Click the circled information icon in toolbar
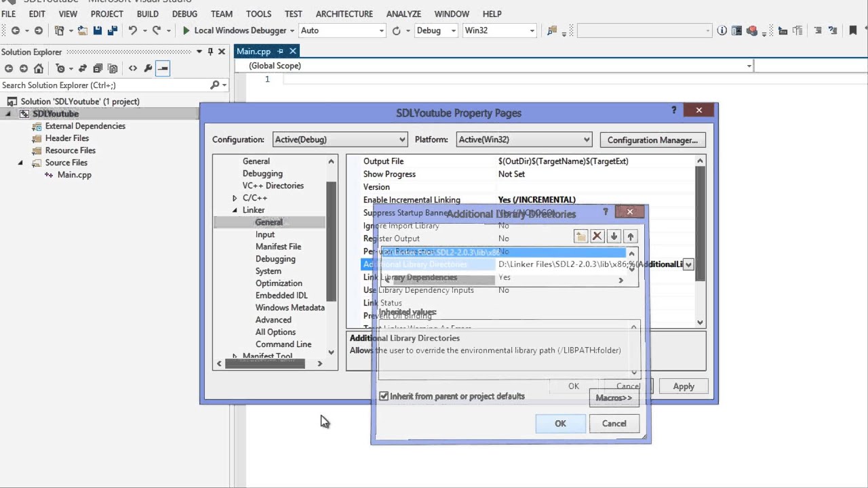Screen dimensions: 868x488 (722, 30)
